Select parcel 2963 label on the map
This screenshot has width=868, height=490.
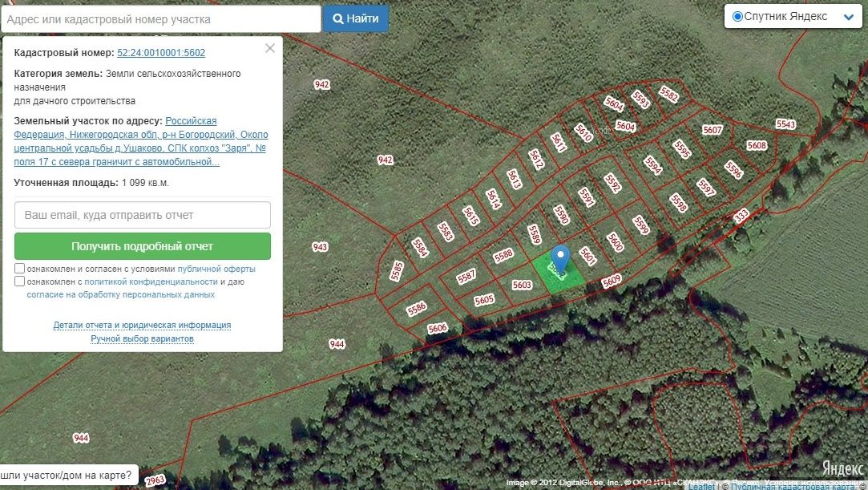pos(155,480)
